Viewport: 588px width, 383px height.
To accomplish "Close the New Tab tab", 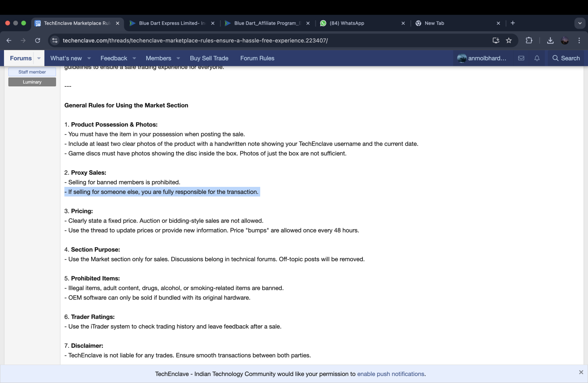I will (x=498, y=23).
